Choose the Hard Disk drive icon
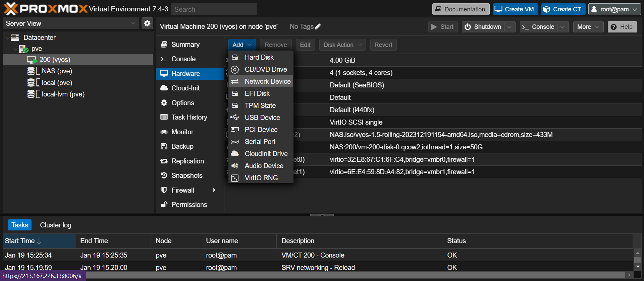This screenshot has width=644, height=281. 235,57
